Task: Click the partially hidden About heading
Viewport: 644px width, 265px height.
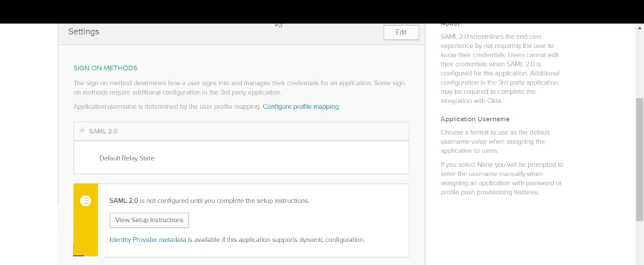Action: pos(450,24)
